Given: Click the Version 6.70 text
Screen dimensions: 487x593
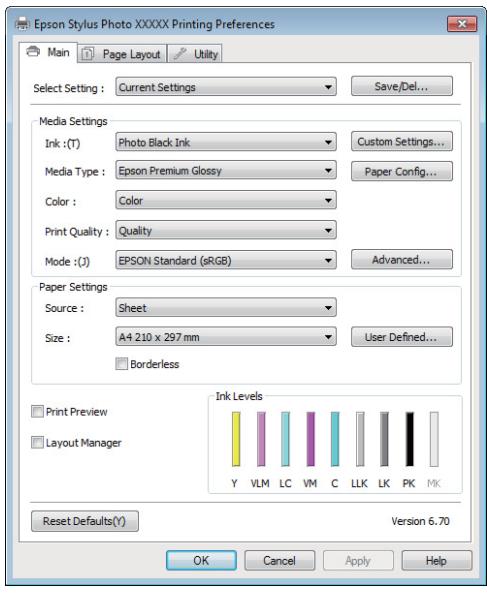Looking at the screenshot, I should [x=420, y=521].
